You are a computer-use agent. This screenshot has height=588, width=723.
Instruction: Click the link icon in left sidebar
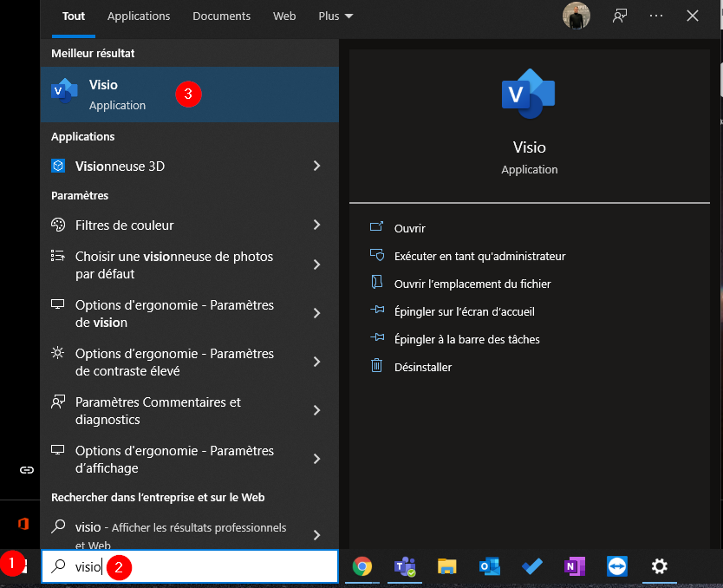[x=27, y=470]
